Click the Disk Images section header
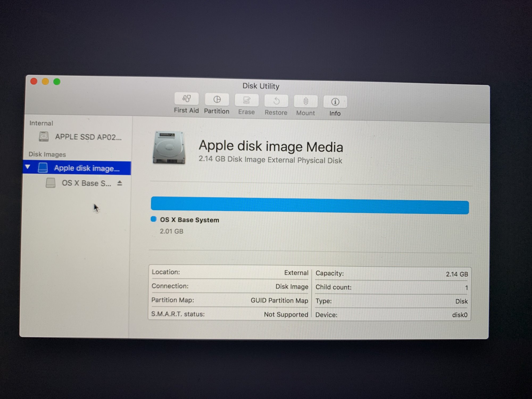532x399 pixels. coord(47,154)
